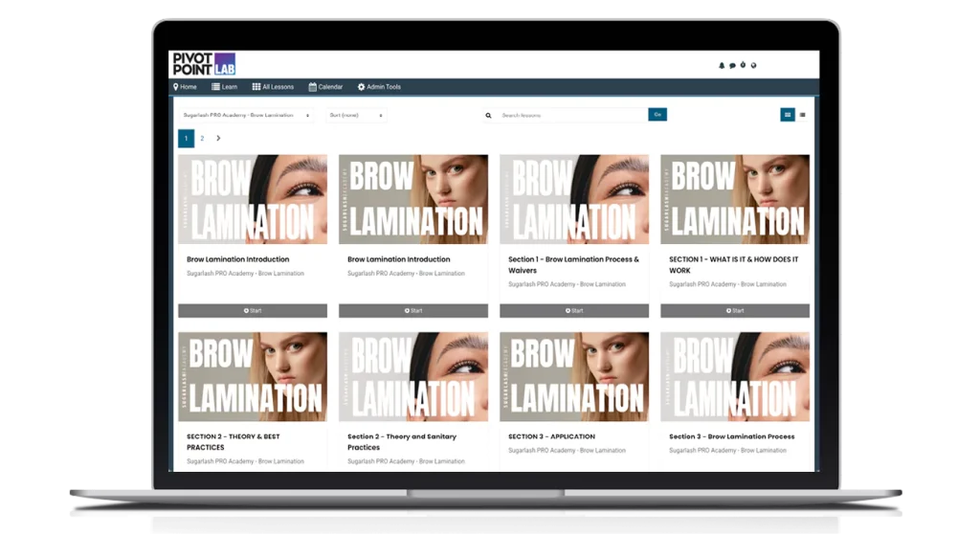This screenshot has width=980, height=534.
Task: Click title 'Section 3 - Brow Lamination Process'
Action: coord(732,436)
